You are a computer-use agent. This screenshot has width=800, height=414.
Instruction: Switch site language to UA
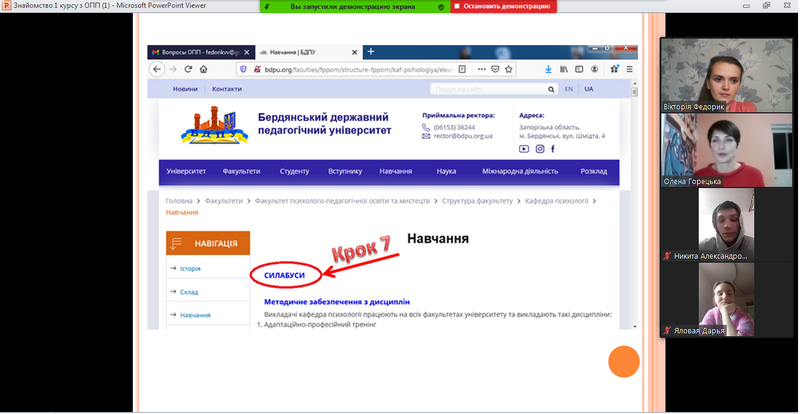point(589,89)
